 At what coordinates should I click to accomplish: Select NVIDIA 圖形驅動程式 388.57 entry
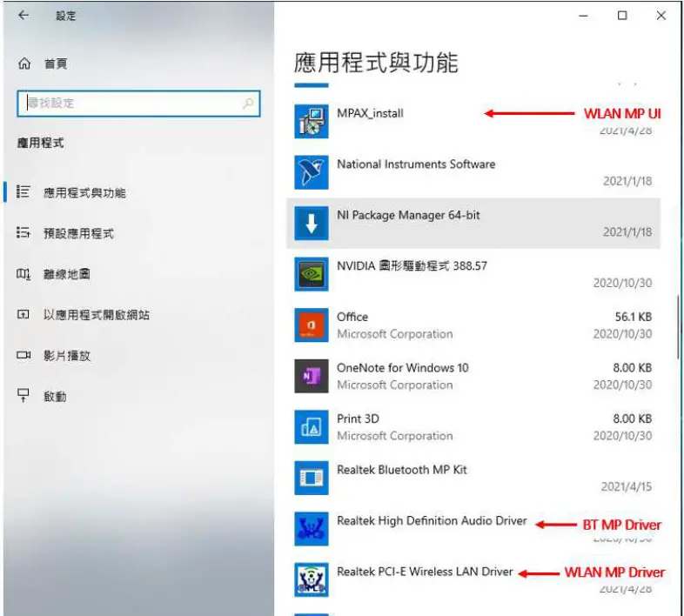pos(412,265)
